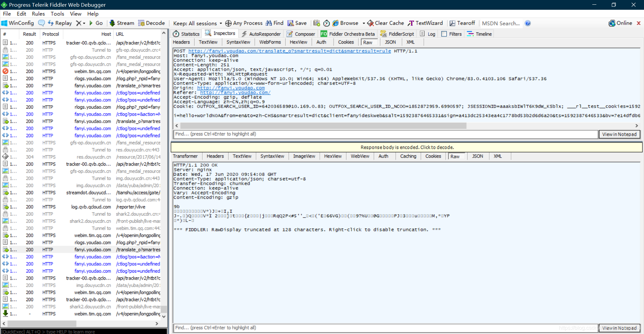Viewport: 644px width, 334px height.
Task: Click the comment speech bubble icon
Action: [42, 23]
